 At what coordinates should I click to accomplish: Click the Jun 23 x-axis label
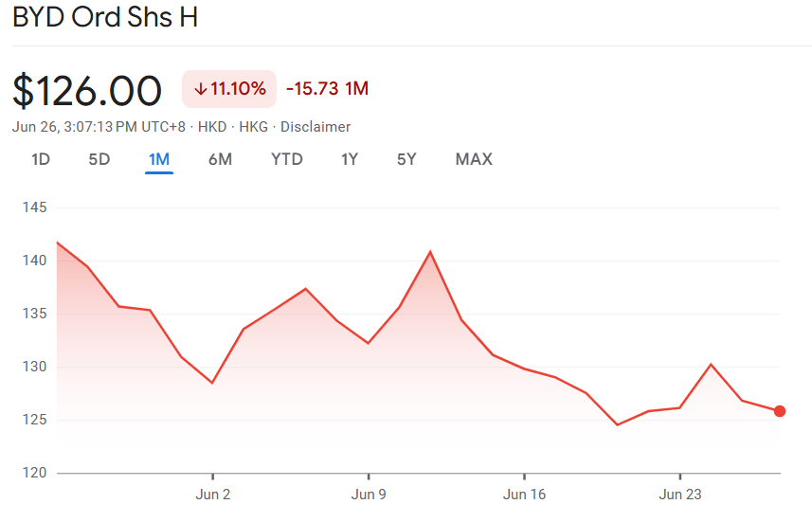pos(680,494)
